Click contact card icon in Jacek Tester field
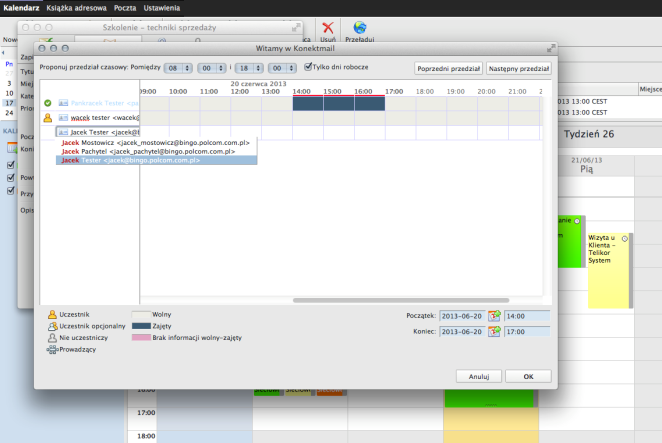 63,132
